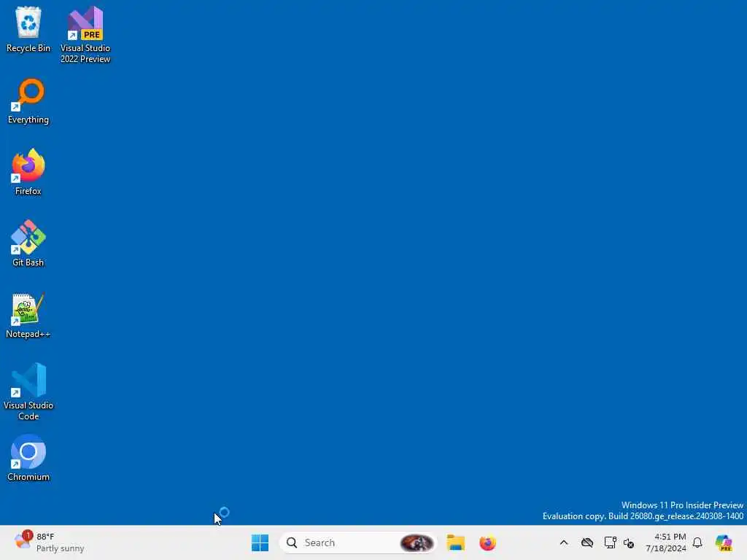Select the Visual Studio Code shortcut
Screen dimensions: 747x560
point(28,392)
